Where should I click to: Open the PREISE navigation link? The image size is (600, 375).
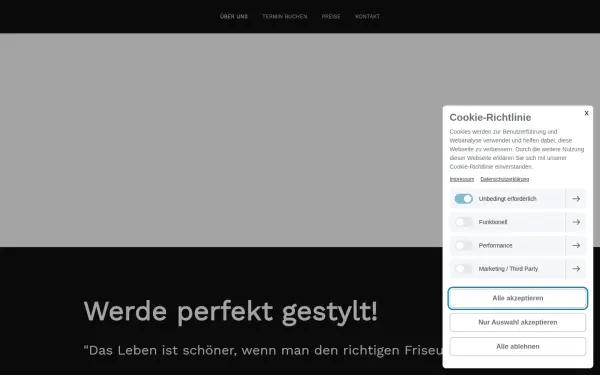click(x=331, y=16)
